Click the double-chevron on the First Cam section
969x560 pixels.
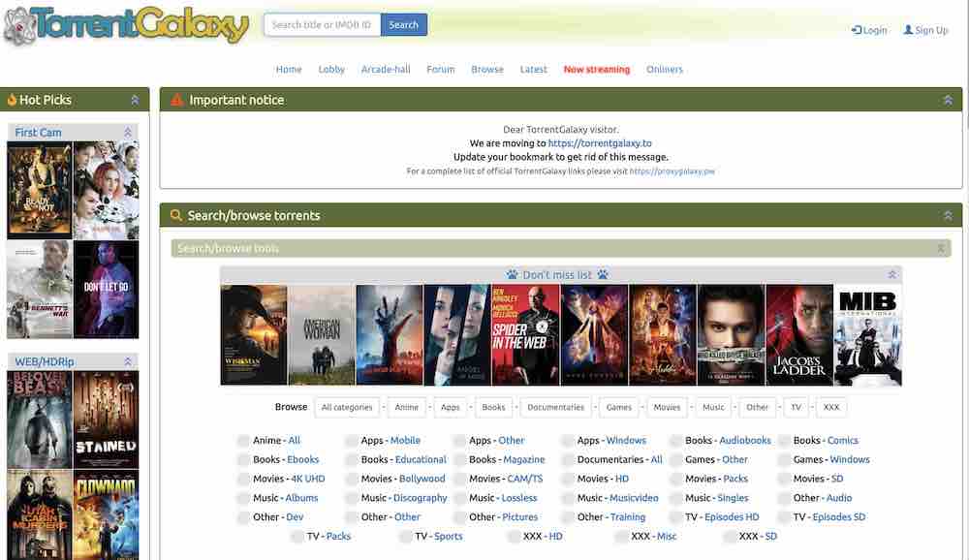pyautogui.click(x=127, y=132)
